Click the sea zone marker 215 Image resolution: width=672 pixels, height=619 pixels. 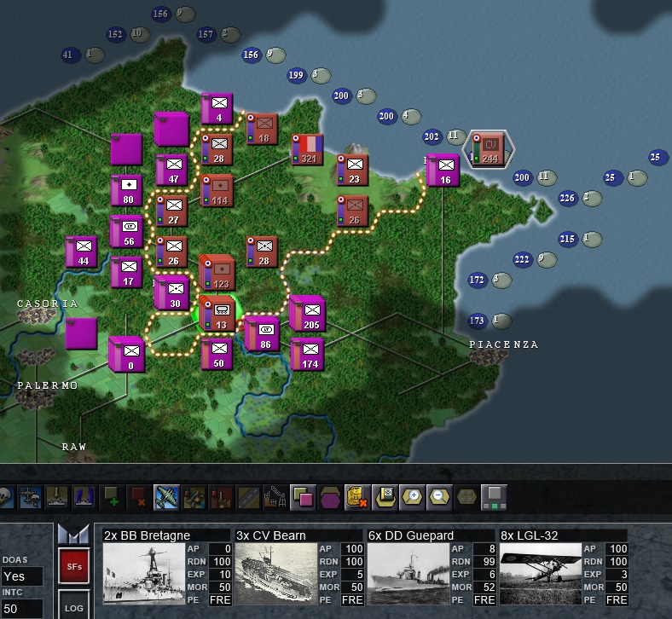(x=567, y=239)
